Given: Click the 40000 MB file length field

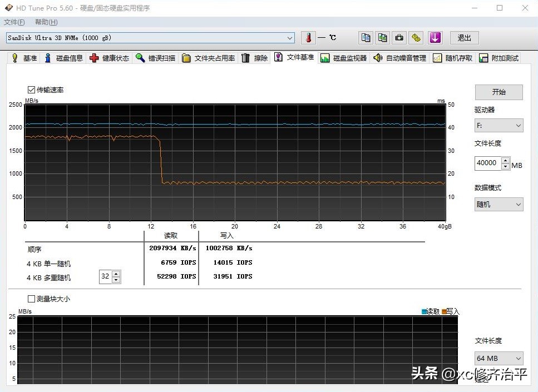Looking at the screenshot, I should click(x=487, y=163).
